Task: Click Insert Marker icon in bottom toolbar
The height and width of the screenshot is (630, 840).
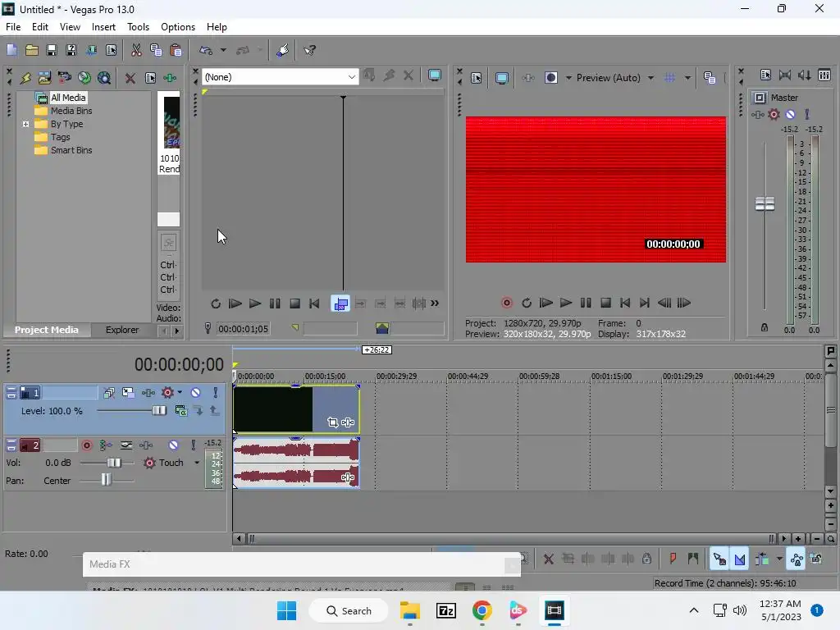Action: click(673, 559)
